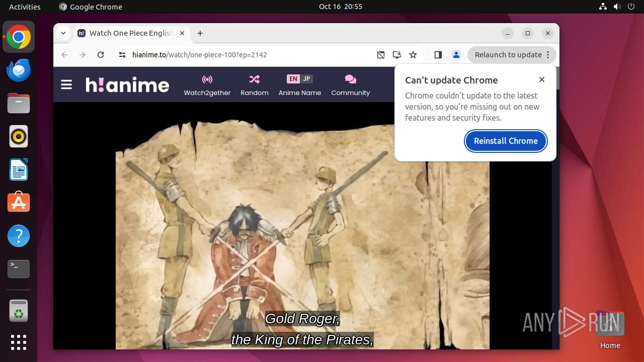Click the Relaunch to update button

pos(508,55)
